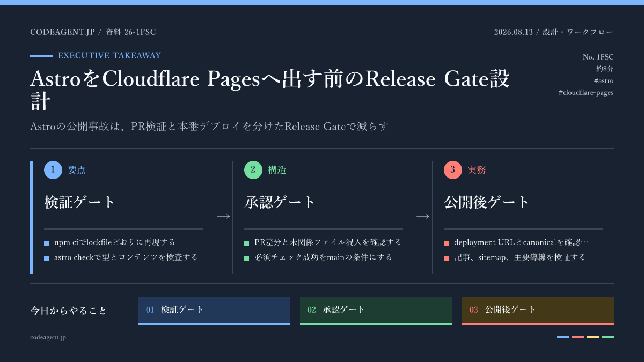The width and height of the screenshot is (644, 362).
Task: Click bullet 必須チェック成功をmainの条件にする
Action: [324, 257]
